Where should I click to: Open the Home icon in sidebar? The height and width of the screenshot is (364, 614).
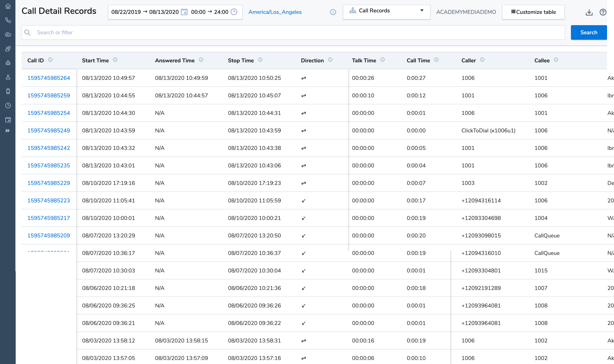pos(8,6)
